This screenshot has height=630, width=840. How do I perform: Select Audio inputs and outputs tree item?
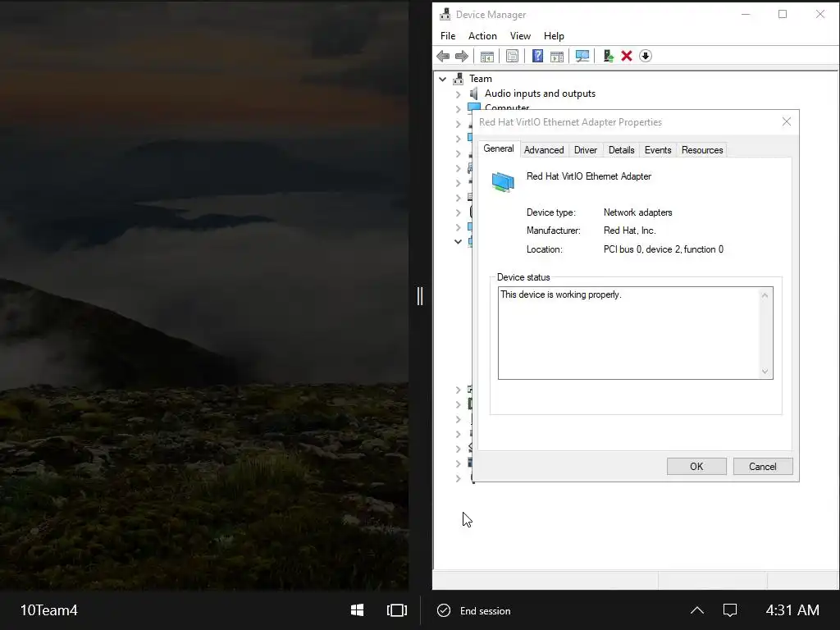click(x=540, y=94)
